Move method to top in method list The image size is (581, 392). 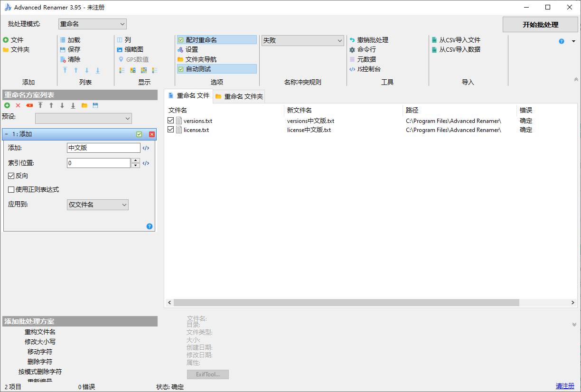[x=40, y=105]
